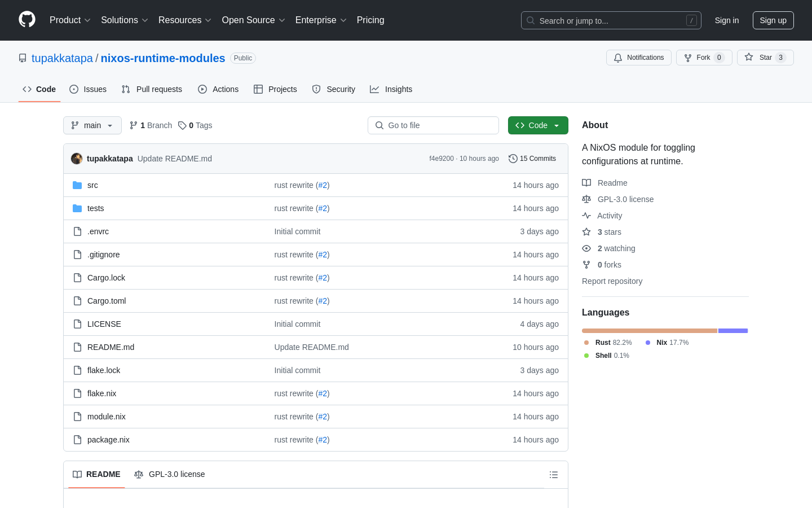Viewport: 812px width, 508px height.
Task: Click the star icon next to 3 stars
Action: point(586,232)
